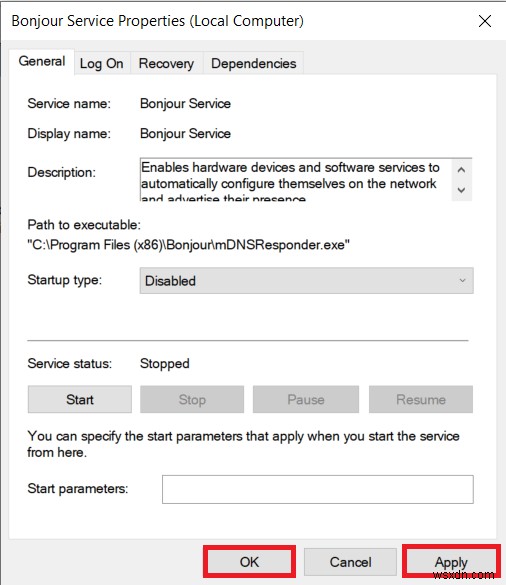Start the Bonjour service
This screenshot has height=585, width=506.
[x=79, y=400]
